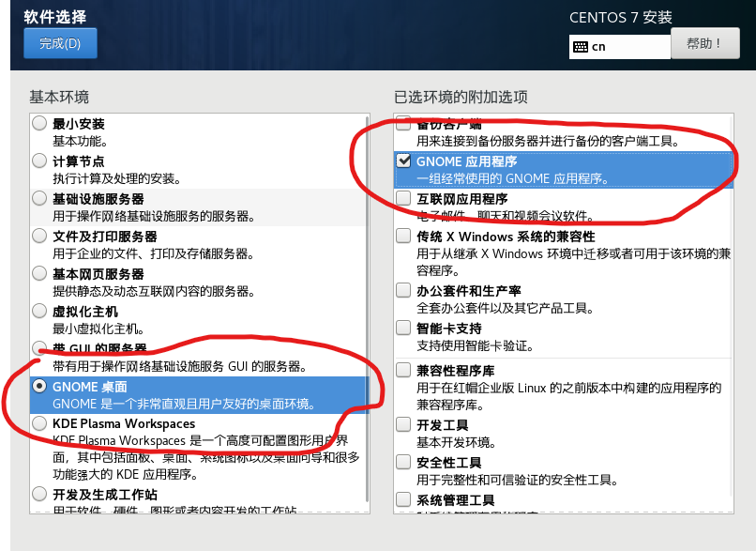Viewport: 756px width, 551px height.
Task: Select the 基础设施服务器 radio option
Action: 39,198
